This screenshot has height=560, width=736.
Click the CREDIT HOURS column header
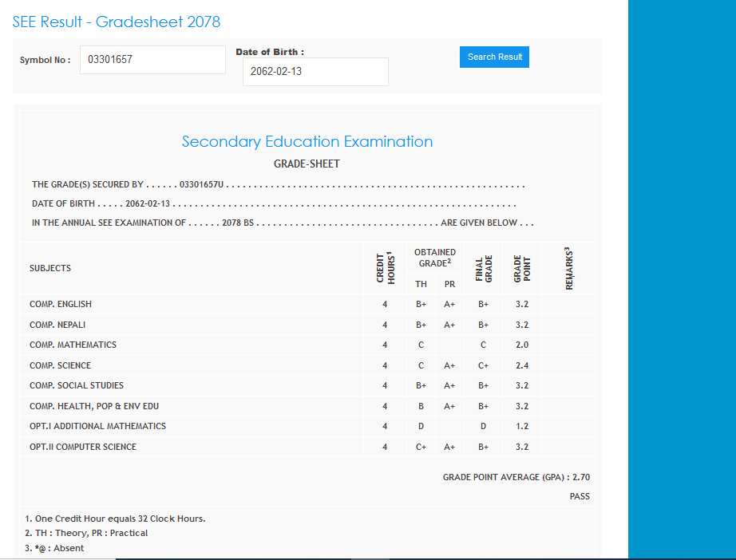pyautogui.click(x=385, y=268)
